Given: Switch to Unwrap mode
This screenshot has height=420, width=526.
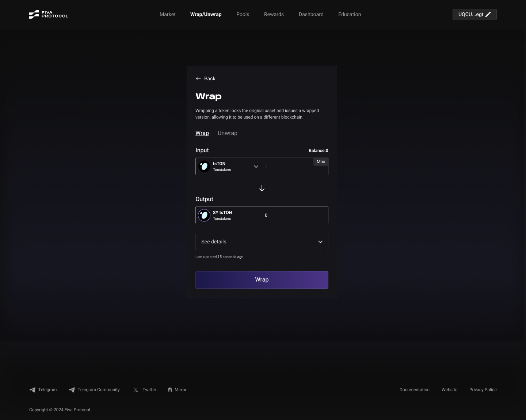Looking at the screenshot, I should (x=227, y=133).
